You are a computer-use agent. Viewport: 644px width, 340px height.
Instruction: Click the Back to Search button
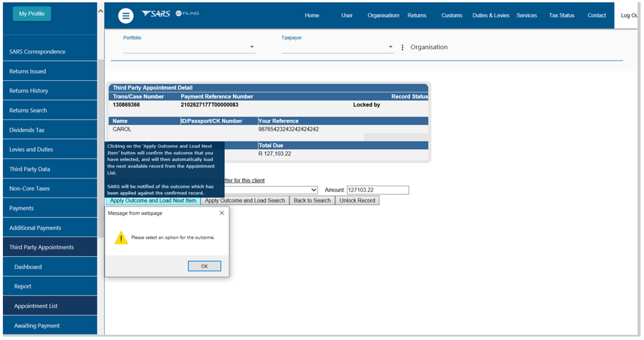pos(312,200)
